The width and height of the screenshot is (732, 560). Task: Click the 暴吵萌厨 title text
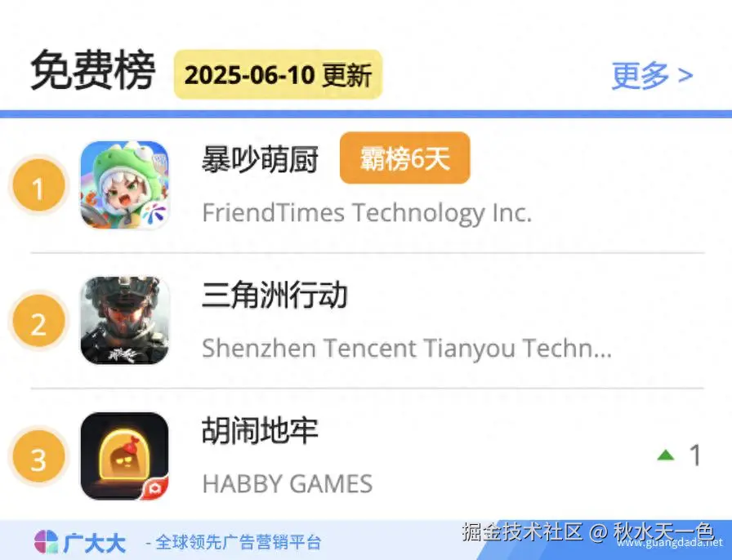point(260,159)
